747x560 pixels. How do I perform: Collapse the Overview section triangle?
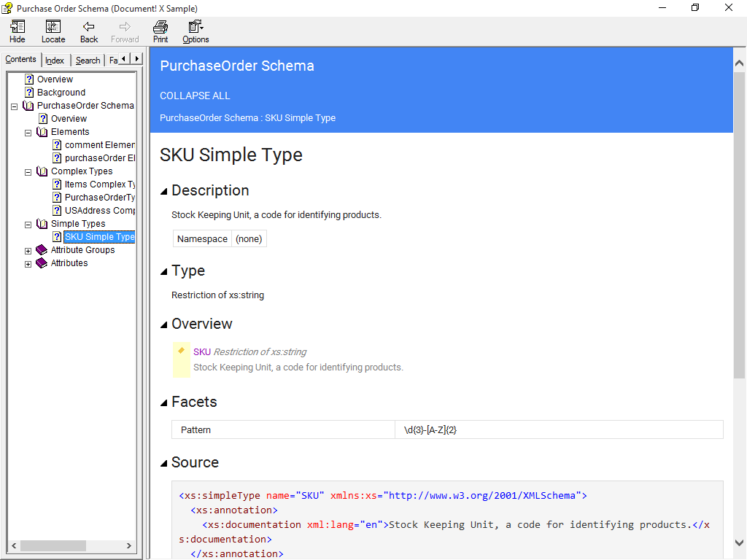coord(164,324)
